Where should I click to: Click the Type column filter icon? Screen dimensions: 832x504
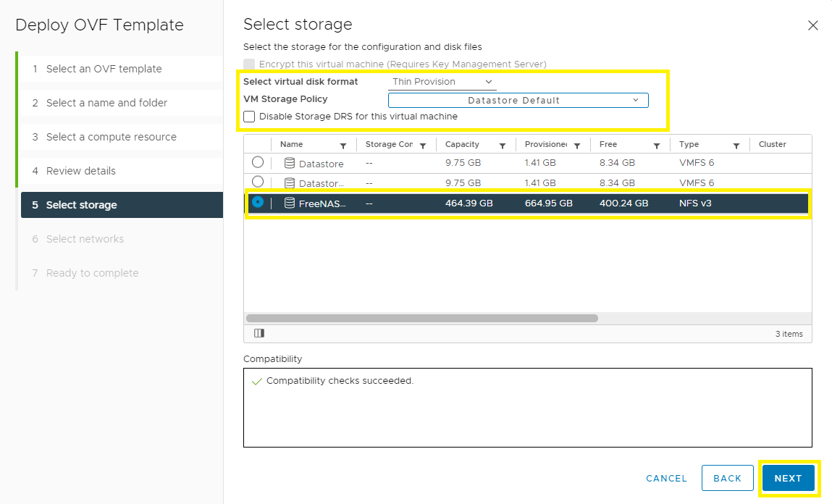736,146
